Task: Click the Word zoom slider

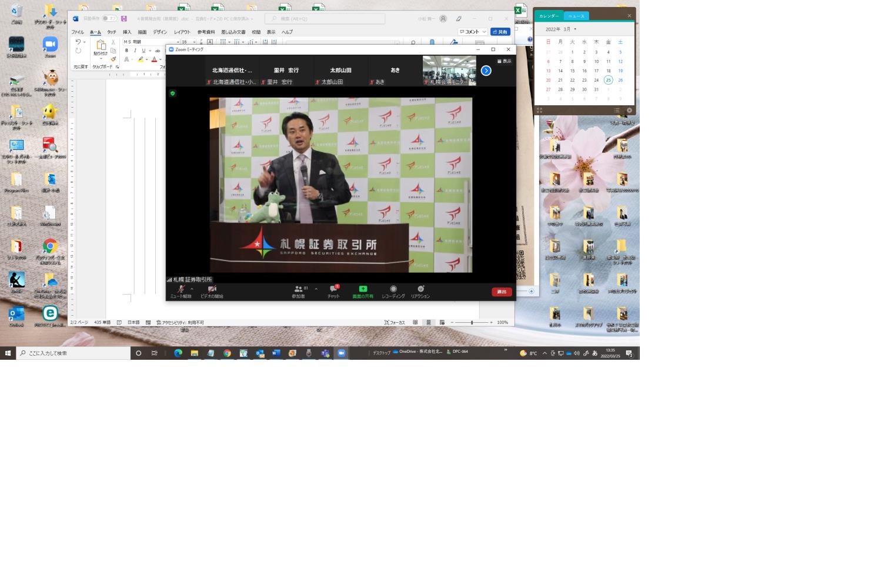Action: 472,322
